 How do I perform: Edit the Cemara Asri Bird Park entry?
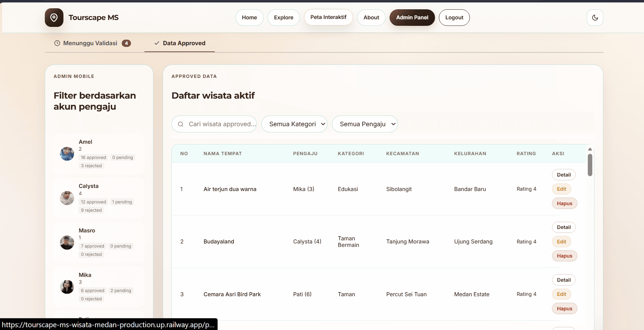click(x=562, y=294)
